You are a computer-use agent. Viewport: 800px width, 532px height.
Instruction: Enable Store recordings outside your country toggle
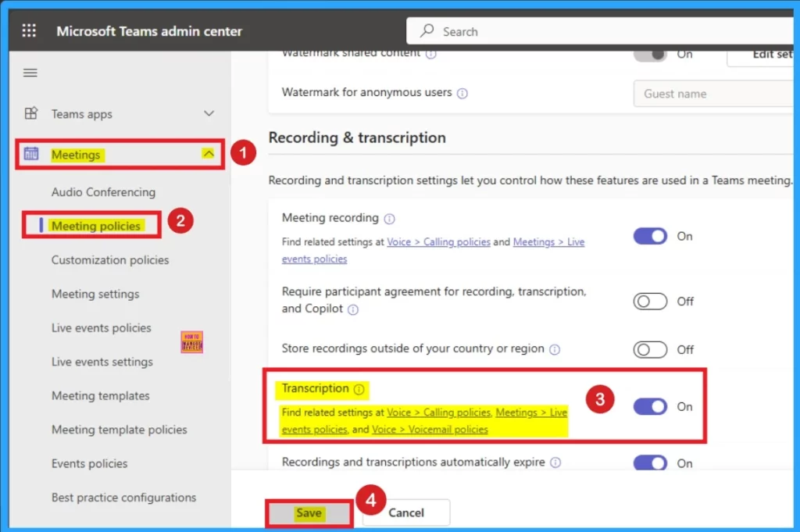[650, 350]
